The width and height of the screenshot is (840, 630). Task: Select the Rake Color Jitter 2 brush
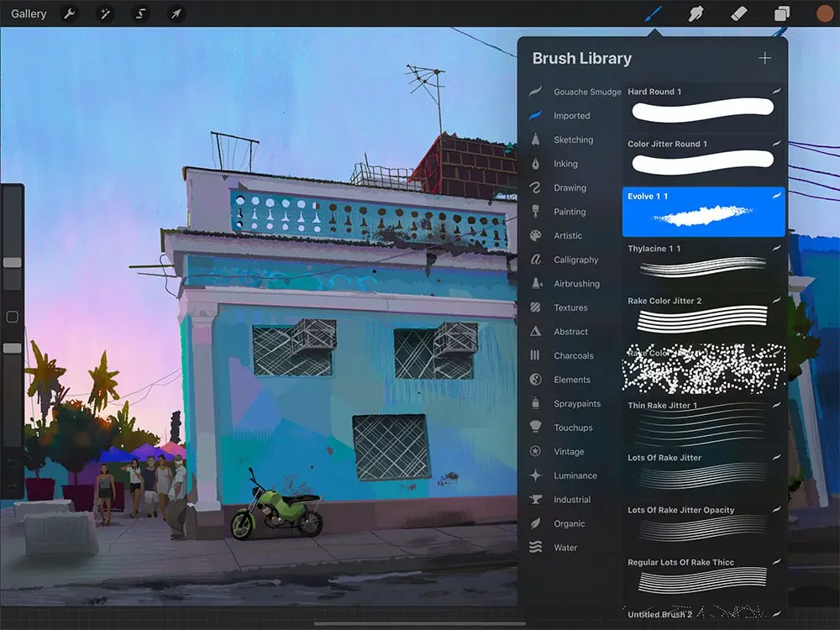pyautogui.click(x=703, y=316)
